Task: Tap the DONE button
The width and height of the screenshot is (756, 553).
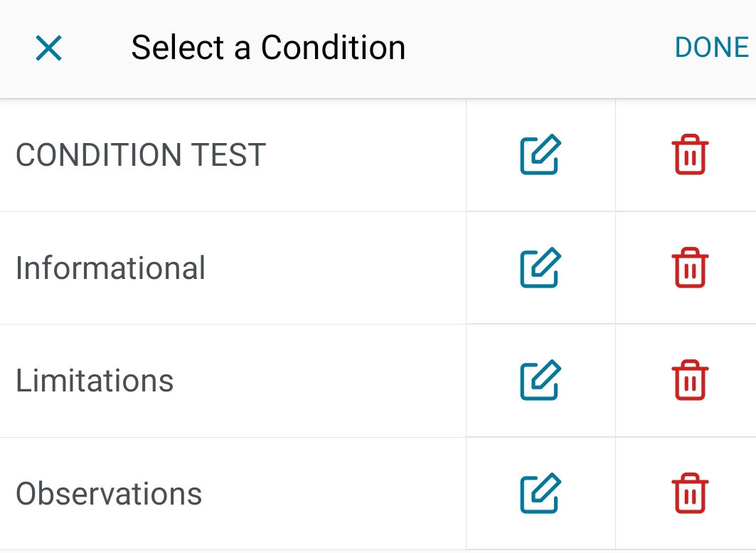Action: (711, 48)
